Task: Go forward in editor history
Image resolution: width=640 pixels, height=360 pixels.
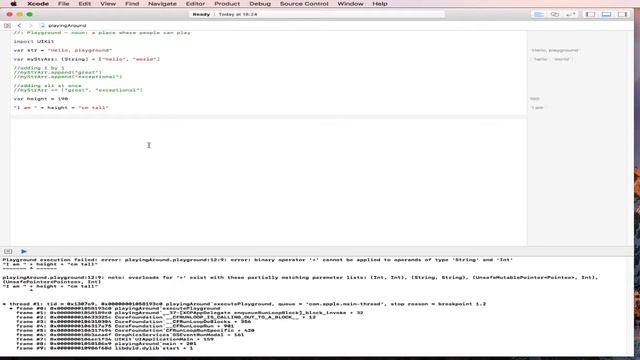Action: pos(30,25)
